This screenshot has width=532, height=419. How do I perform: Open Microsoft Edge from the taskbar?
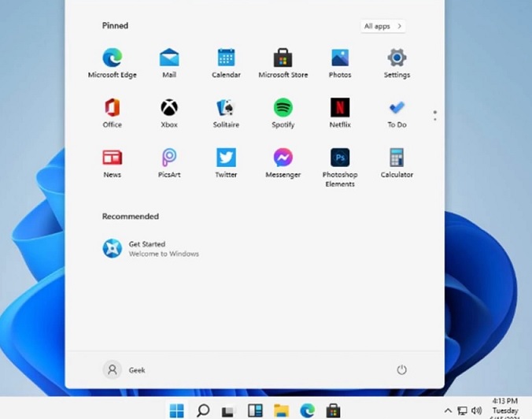[x=308, y=410]
